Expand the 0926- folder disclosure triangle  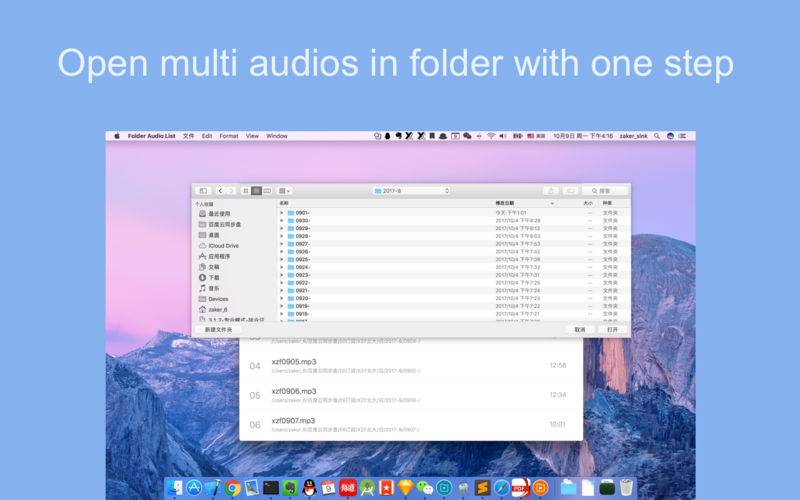(x=282, y=252)
